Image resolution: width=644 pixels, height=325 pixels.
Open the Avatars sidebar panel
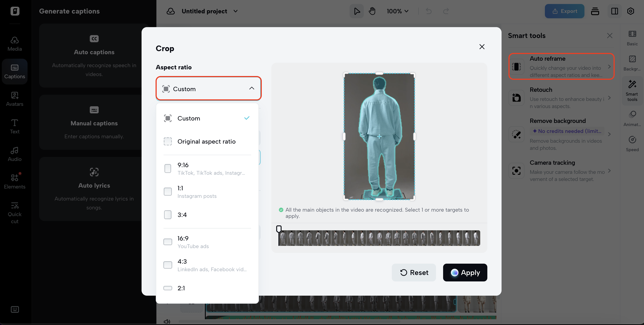point(14,99)
